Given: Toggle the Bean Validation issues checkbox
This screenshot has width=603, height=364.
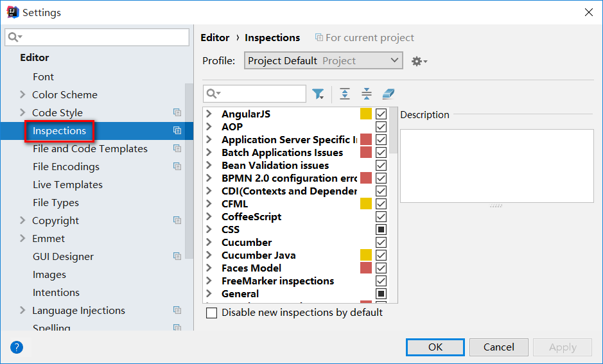Looking at the screenshot, I should point(381,165).
